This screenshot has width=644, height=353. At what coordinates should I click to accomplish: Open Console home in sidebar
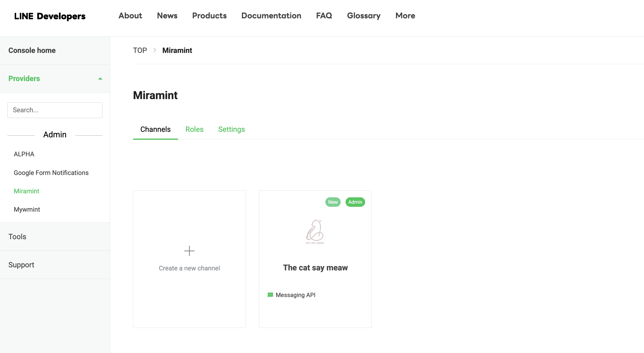click(32, 50)
